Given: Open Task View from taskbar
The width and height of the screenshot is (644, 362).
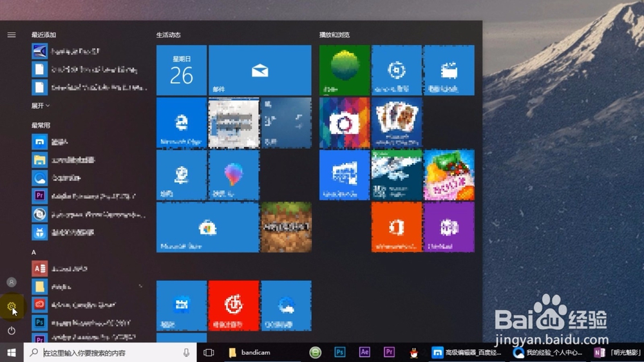Looking at the screenshot, I should pyautogui.click(x=209, y=352).
